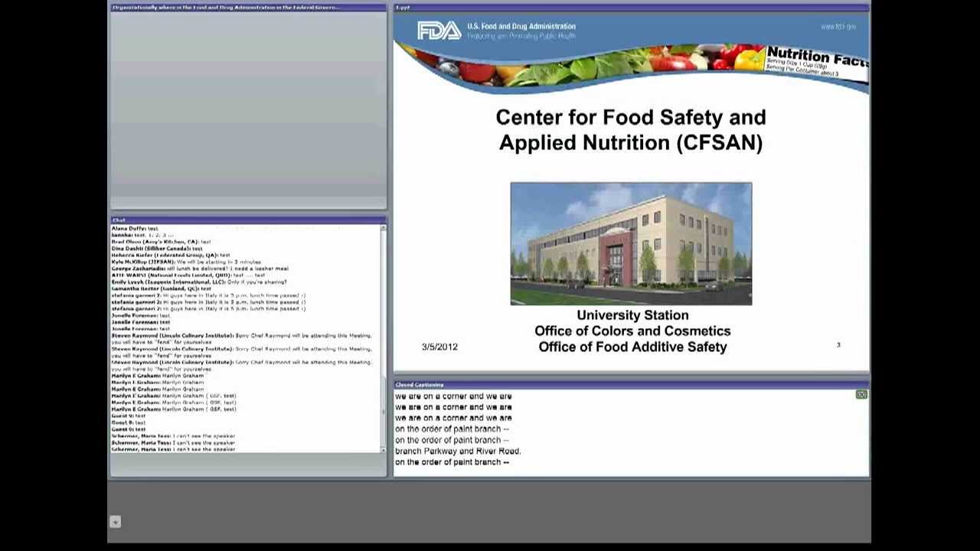Image resolution: width=980 pixels, height=551 pixels.
Task: Click Brad Olson (Amy's Kitchen, CA) chat message
Action: (161, 242)
